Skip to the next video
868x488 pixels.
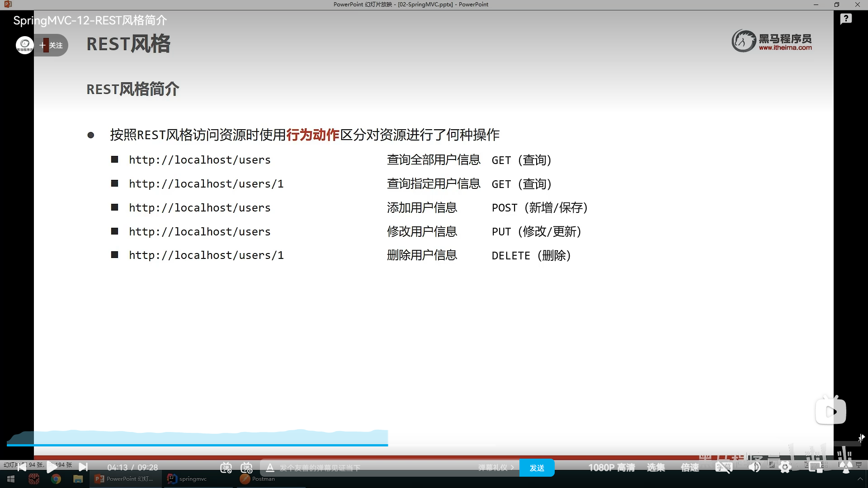[x=83, y=467]
